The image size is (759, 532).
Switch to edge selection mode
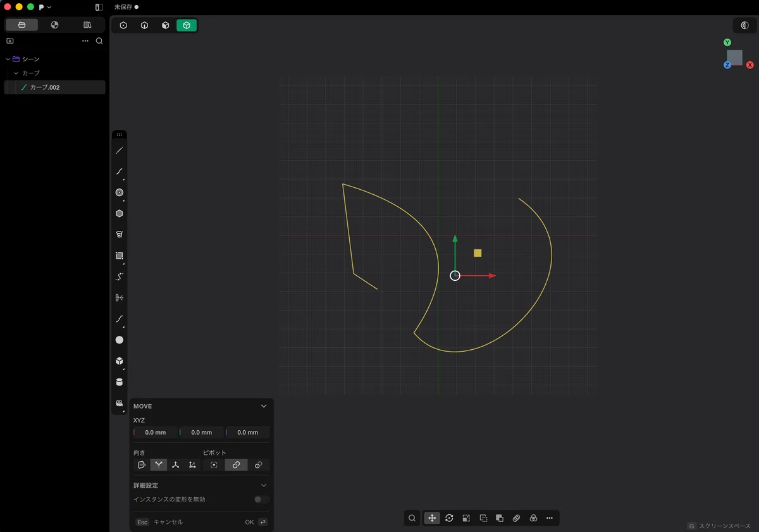(x=144, y=25)
